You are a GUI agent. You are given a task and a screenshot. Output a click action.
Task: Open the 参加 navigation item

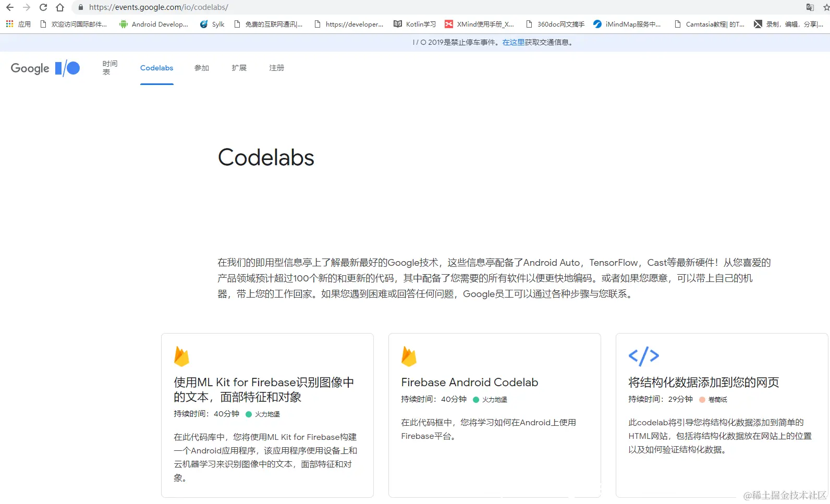click(x=201, y=68)
